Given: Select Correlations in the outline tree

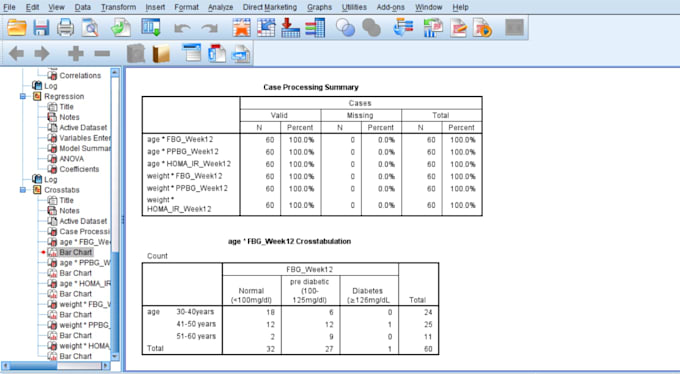Looking at the screenshot, I should [80, 75].
